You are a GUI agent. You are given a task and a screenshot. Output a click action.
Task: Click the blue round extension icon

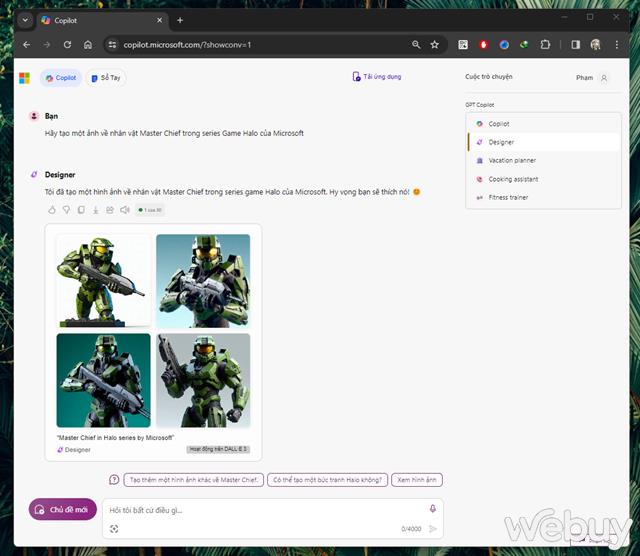coord(504,44)
